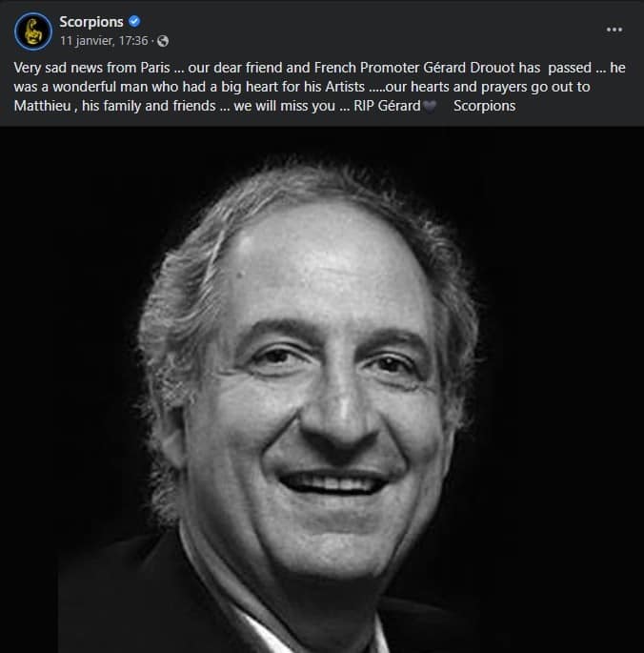This screenshot has height=653, width=644.
Task: Click the phrase Very sad news from Paris
Action: pyautogui.click(x=91, y=68)
